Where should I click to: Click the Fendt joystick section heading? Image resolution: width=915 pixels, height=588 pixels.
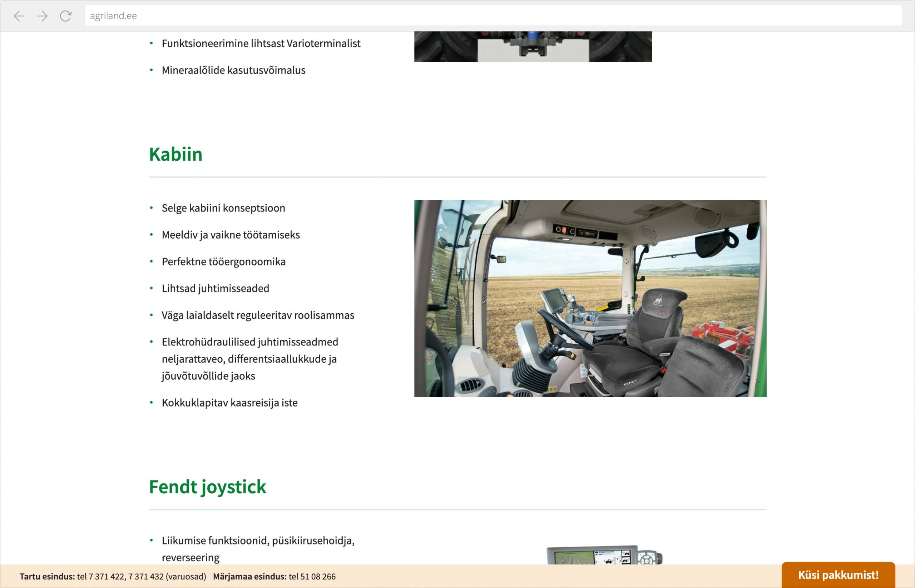coord(208,487)
